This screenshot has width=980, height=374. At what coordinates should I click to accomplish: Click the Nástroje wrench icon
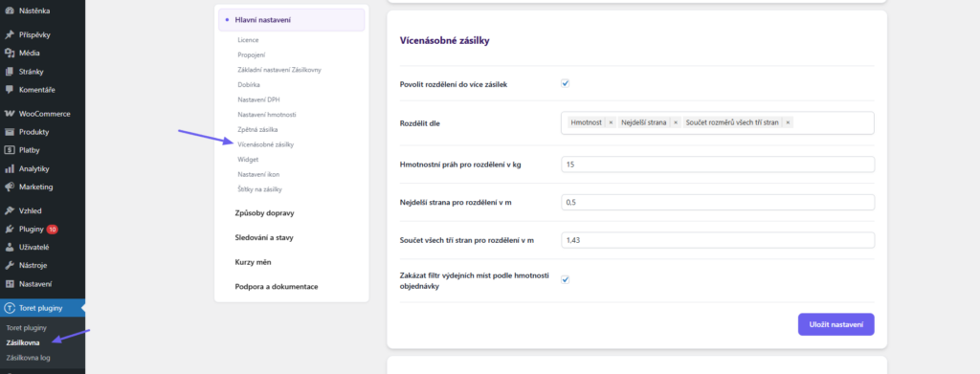click(x=10, y=265)
